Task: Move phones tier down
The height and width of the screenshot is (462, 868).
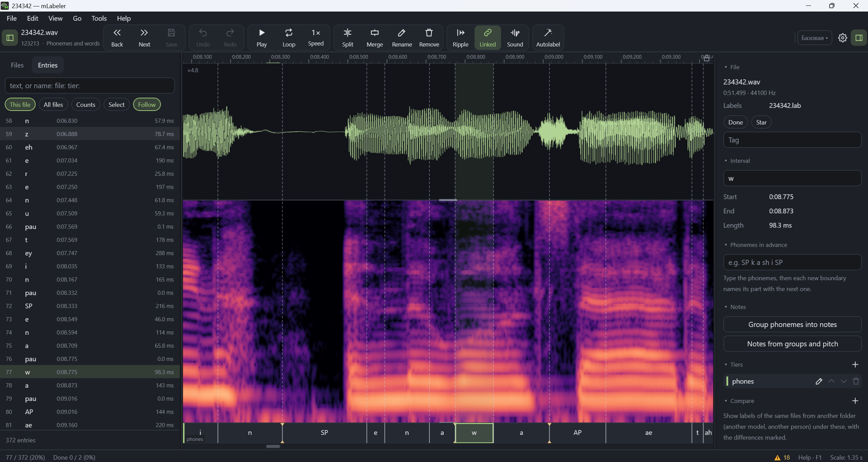Action: point(844,381)
